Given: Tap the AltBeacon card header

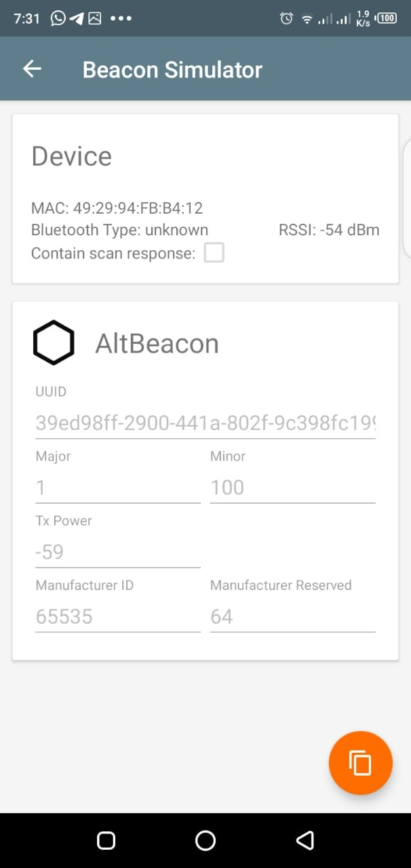Looking at the screenshot, I should tap(156, 343).
